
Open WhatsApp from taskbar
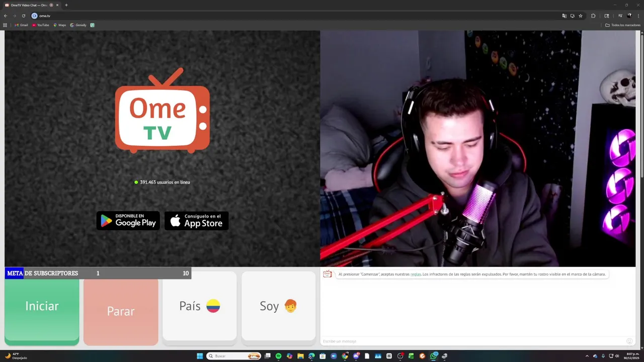pos(433,356)
